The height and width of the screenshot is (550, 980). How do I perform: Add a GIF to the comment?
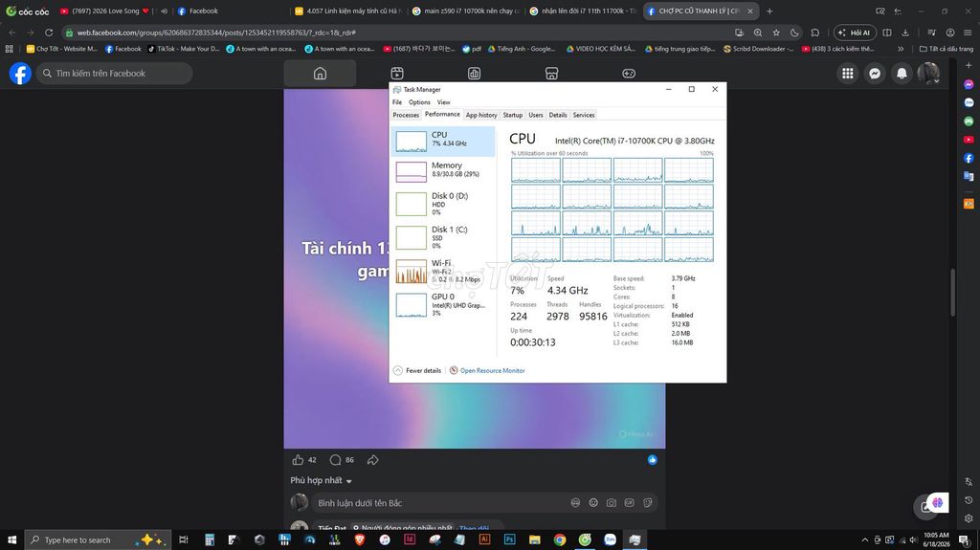pyautogui.click(x=630, y=502)
